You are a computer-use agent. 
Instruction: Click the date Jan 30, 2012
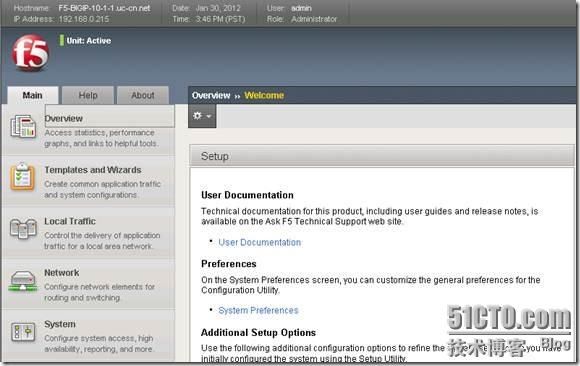[x=218, y=8]
